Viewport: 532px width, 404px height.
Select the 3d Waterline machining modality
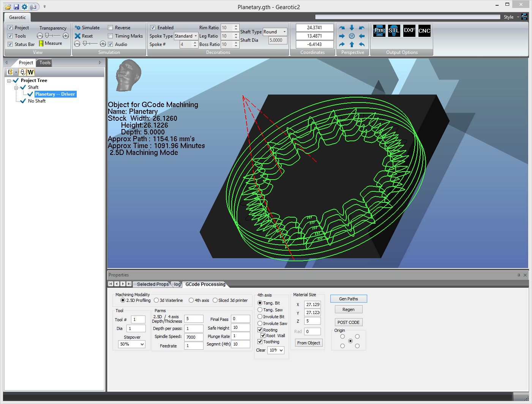tap(156, 300)
